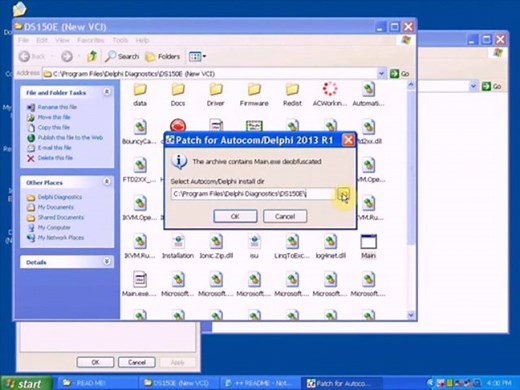Switch to DS150E (New VCI) taskbar item
The image size is (520, 390).
point(179,383)
